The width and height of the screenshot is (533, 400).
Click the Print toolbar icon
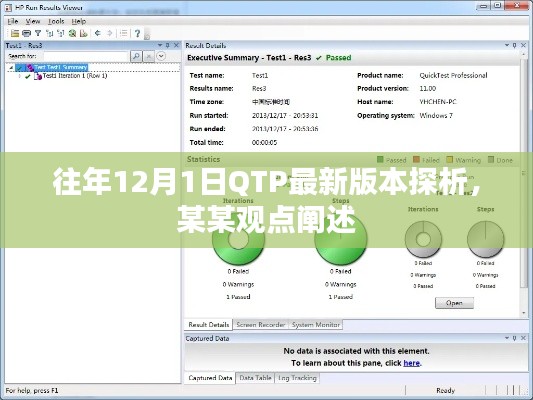point(26,33)
